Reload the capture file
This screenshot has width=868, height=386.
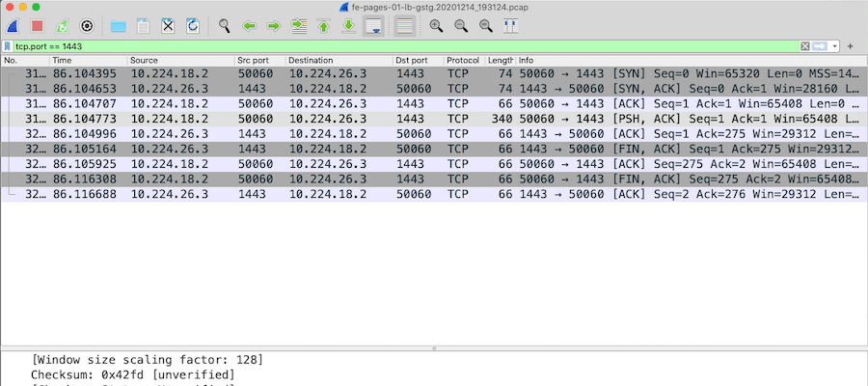coord(193,26)
